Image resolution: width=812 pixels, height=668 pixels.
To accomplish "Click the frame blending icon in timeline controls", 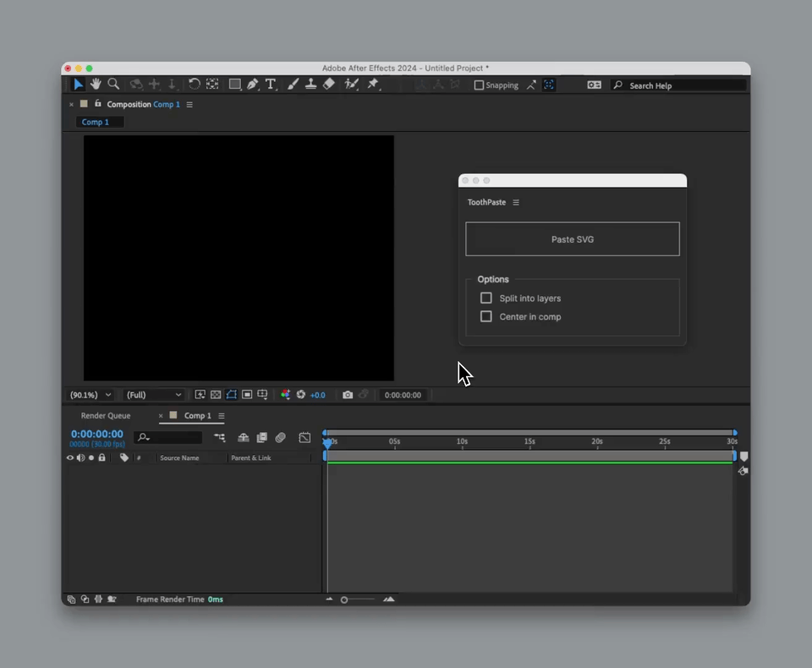I will (x=262, y=437).
